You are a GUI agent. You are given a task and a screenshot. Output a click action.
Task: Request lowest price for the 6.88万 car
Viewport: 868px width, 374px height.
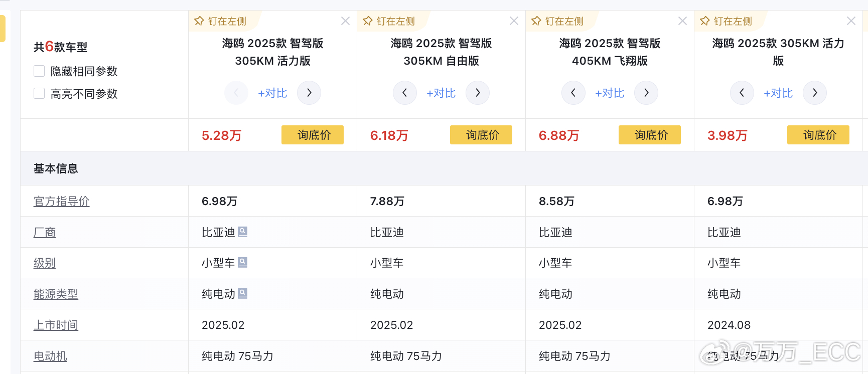(x=650, y=135)
